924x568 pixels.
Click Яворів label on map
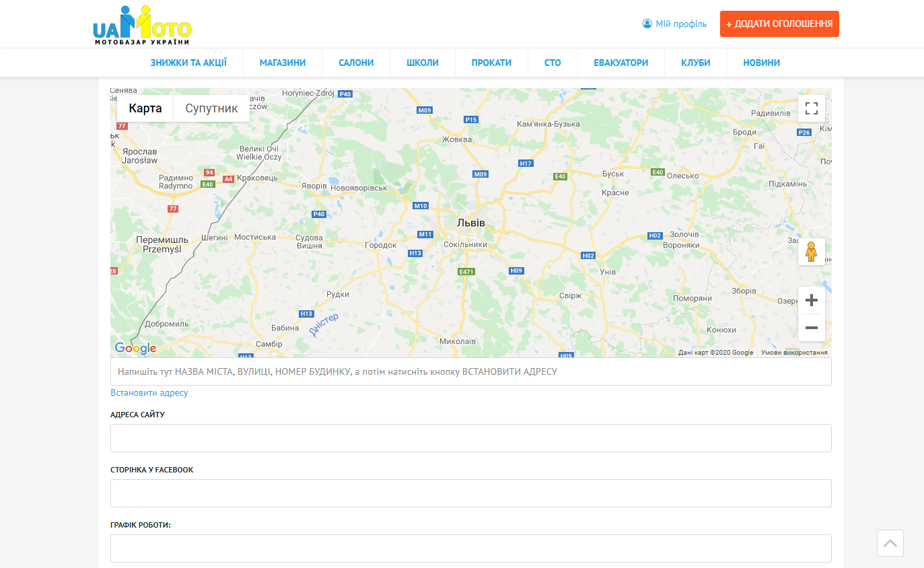(314, 186)
